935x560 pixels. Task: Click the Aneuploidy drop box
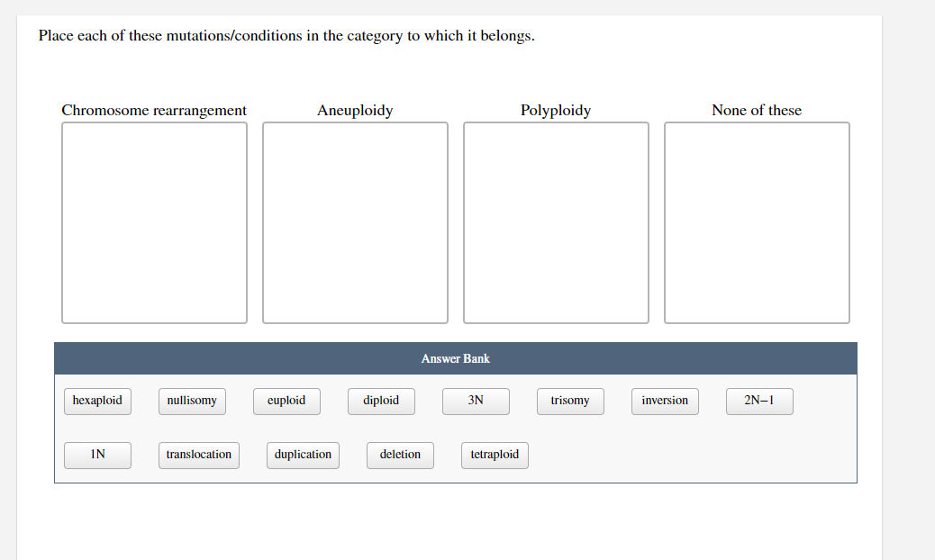(x=356, y=222)
